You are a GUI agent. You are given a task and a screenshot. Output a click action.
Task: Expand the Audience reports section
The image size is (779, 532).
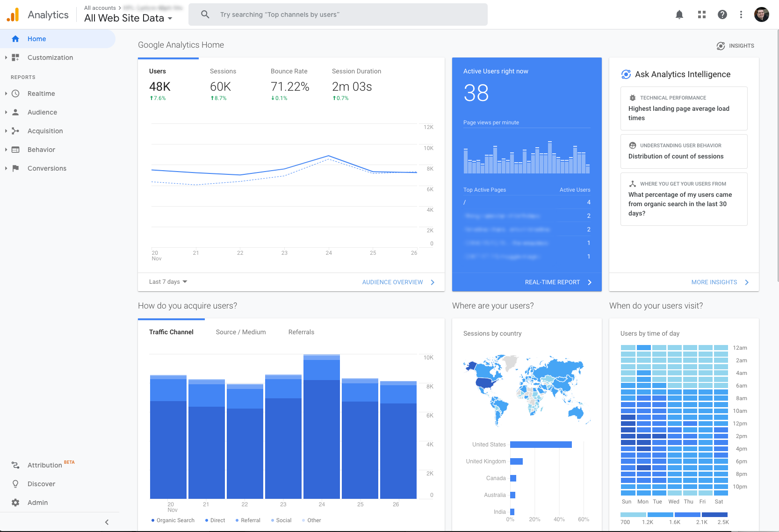(x=42, y=112)
